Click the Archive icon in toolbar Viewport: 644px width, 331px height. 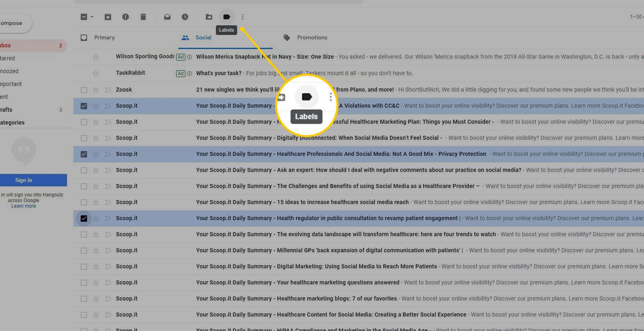coord(108,17)
